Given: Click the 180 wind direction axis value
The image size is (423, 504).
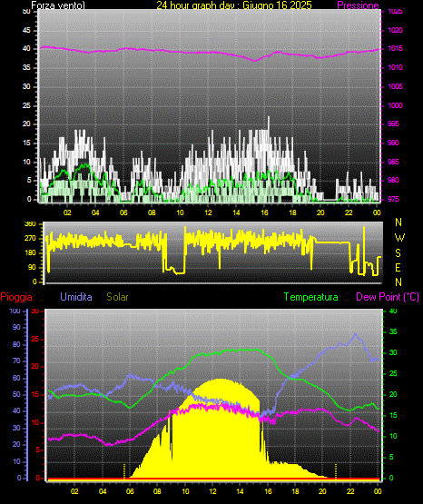Looking at the screenshot, I should tap(30, 253).
